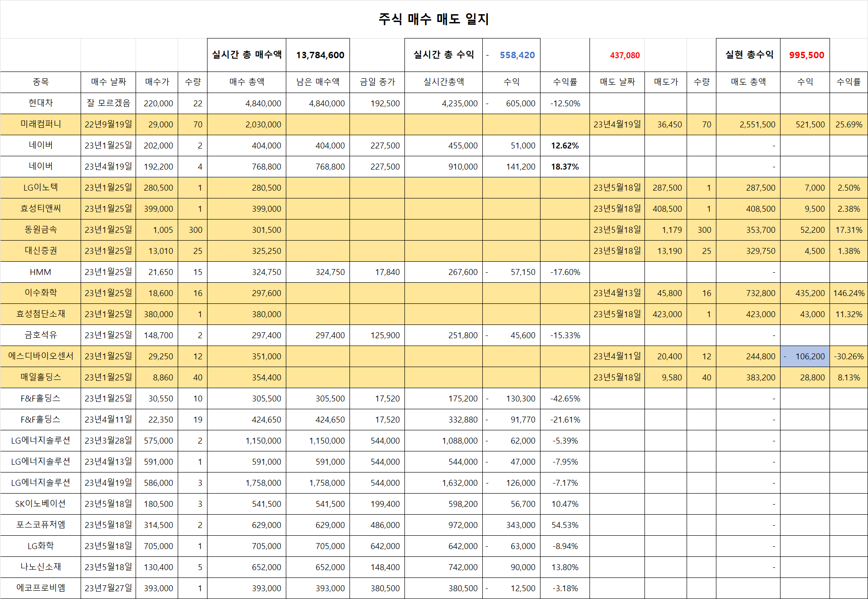Click the 23년4월11일 에스디바이오센서 sell date

[x=617, y=356]
